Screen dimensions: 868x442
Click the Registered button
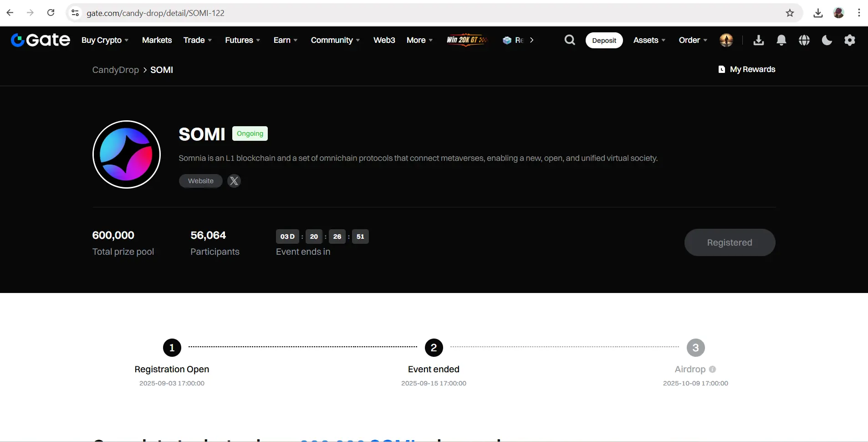730,242
